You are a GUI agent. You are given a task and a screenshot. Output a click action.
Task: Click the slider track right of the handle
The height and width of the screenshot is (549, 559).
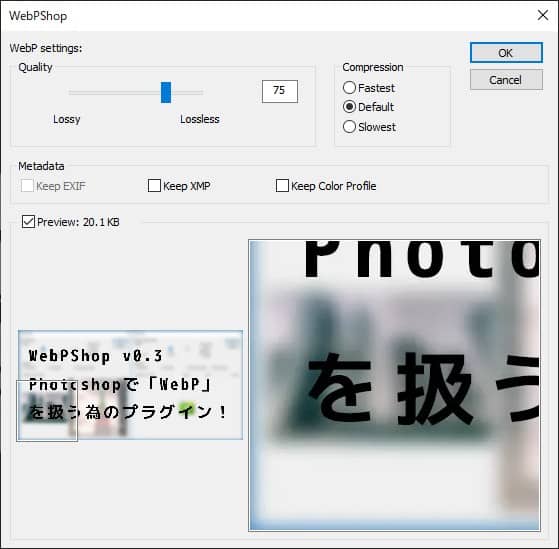point(187,93)
